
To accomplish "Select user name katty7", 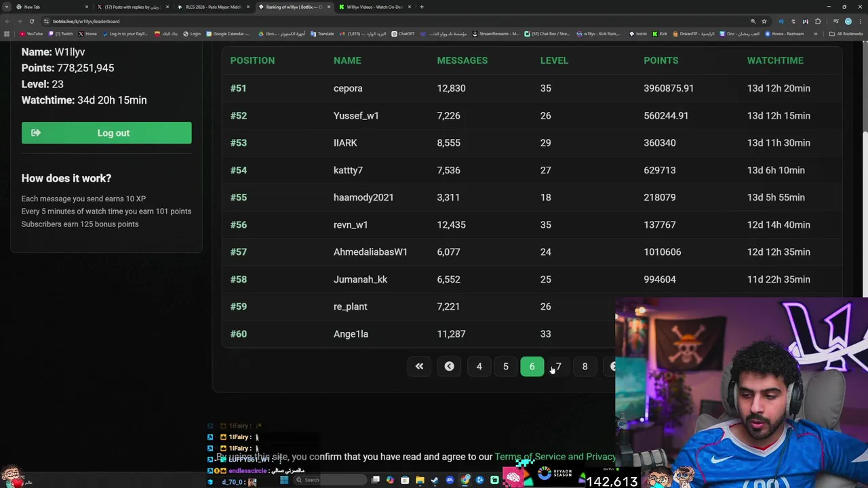I will click(x=348, y=170).
